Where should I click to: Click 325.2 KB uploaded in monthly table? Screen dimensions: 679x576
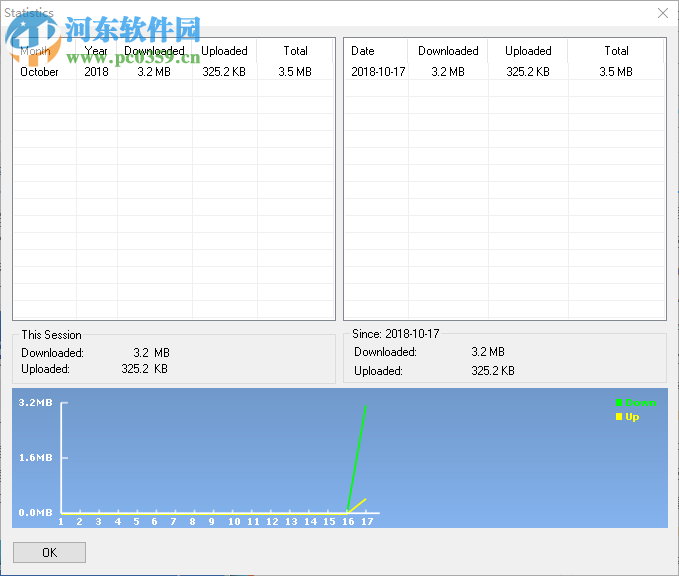tap(224, 71)
